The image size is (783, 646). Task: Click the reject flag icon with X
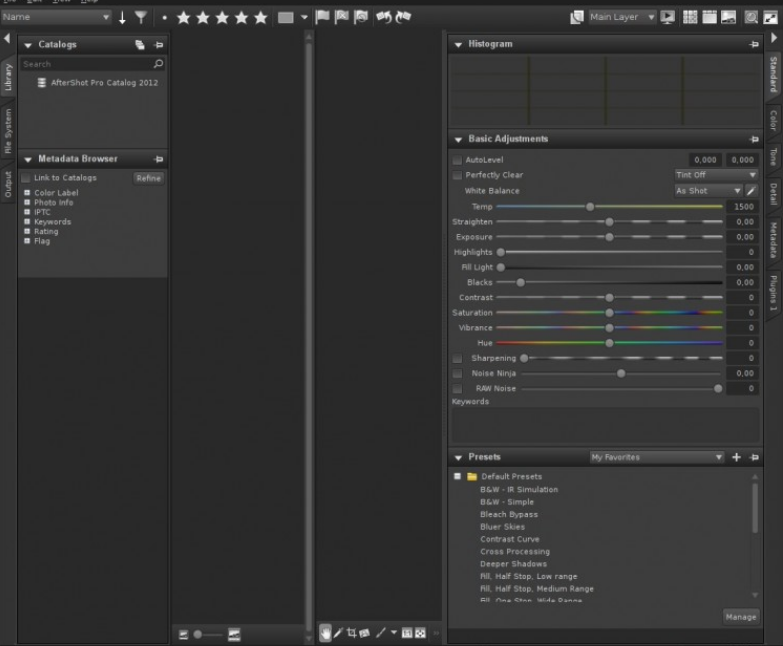pos(342,17)
